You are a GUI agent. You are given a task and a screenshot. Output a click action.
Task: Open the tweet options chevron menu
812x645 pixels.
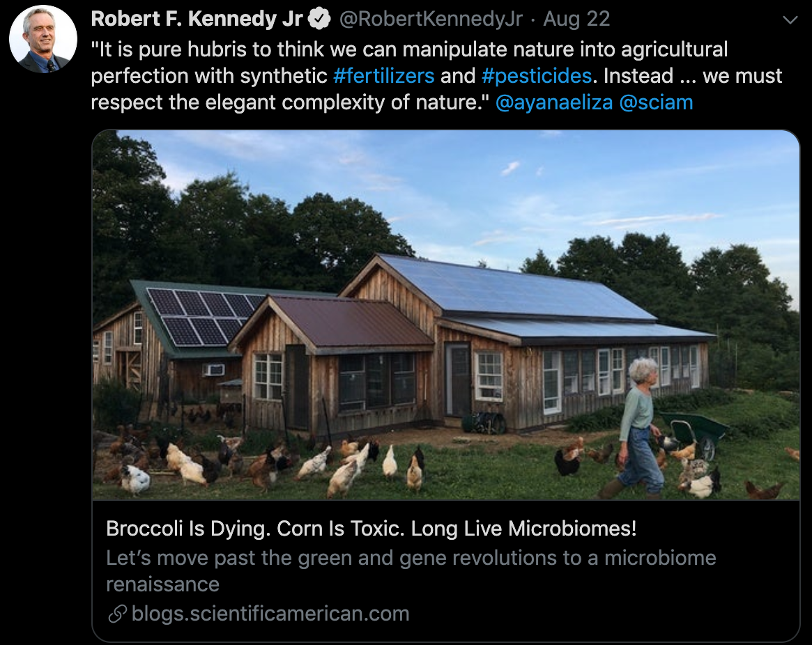click(790, 20)
